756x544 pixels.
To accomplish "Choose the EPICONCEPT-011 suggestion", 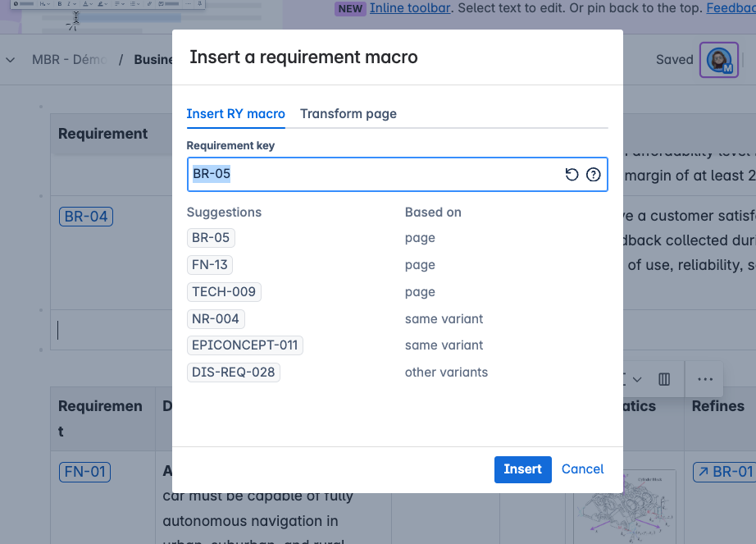I will pyautogui.click(x=245, y=345).
